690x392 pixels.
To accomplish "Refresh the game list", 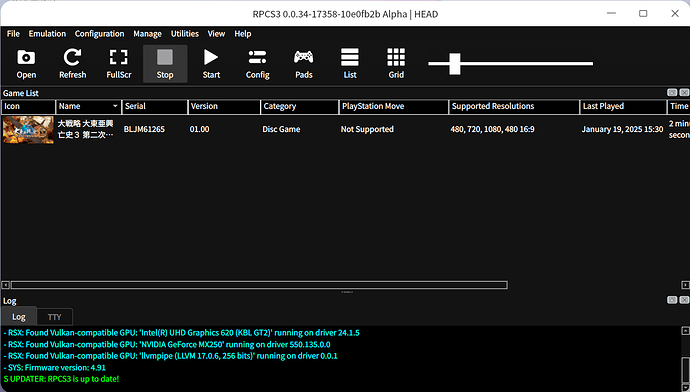I will coord(73,64).
